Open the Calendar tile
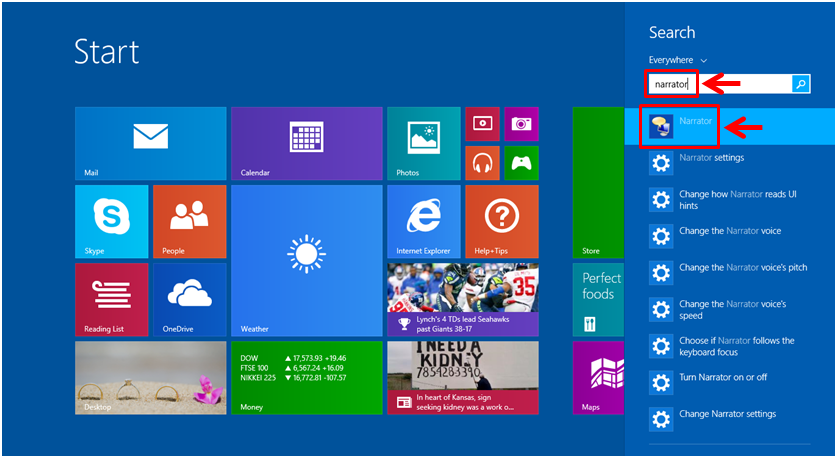Image resolution: width=836 pixels, height=457 pixels. pos(307,143)
